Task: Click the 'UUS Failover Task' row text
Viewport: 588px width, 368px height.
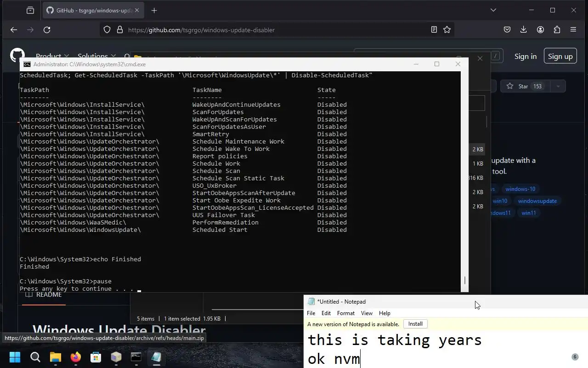Action: (223, 215)
